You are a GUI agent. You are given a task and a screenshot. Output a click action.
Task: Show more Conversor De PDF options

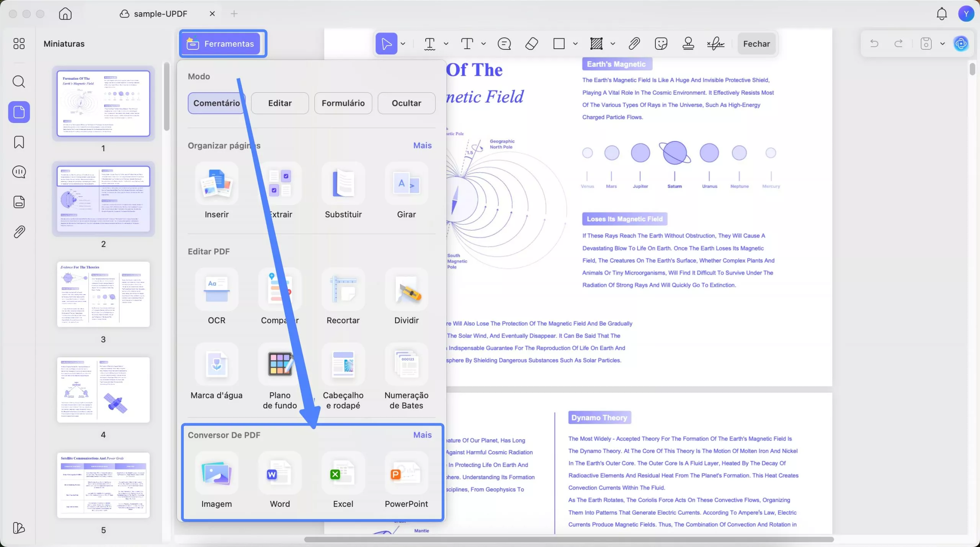(x=422, y=435)
